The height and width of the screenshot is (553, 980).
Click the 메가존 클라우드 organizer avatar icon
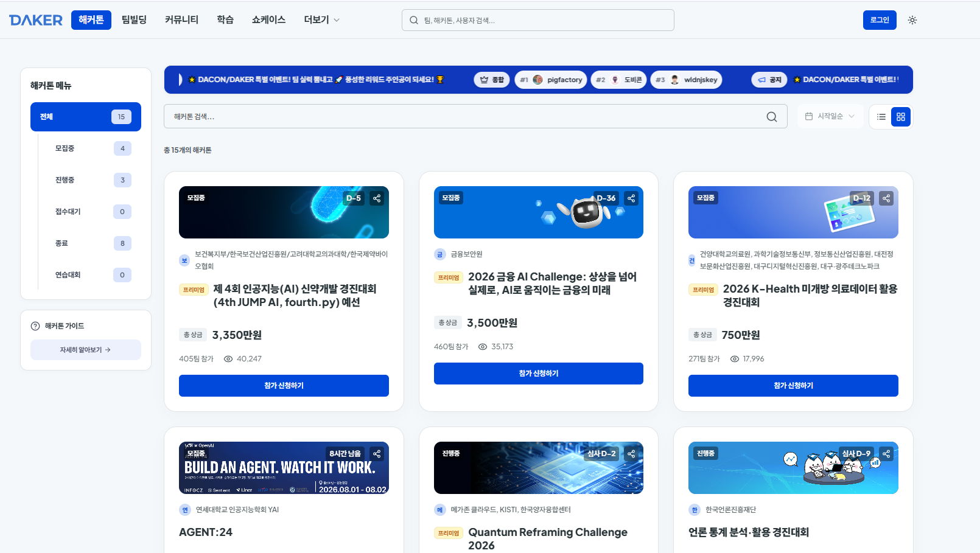click(439, 510)
